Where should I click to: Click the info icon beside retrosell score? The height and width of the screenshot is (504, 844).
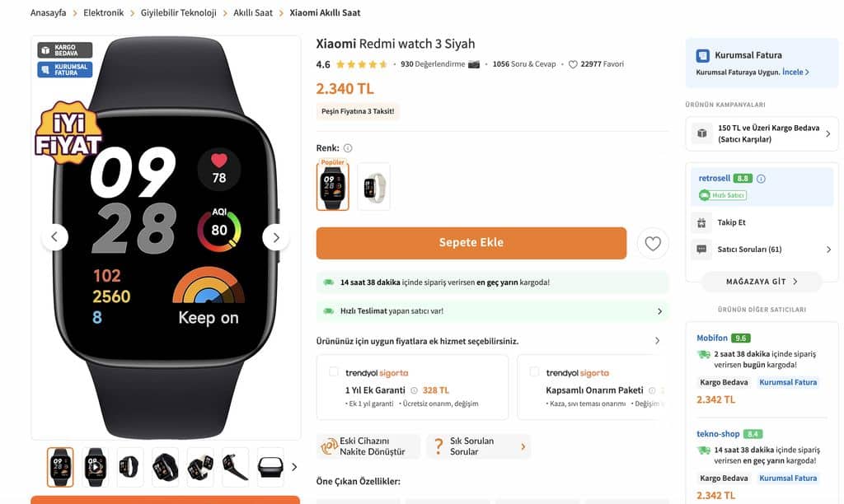tap(761, 179)
